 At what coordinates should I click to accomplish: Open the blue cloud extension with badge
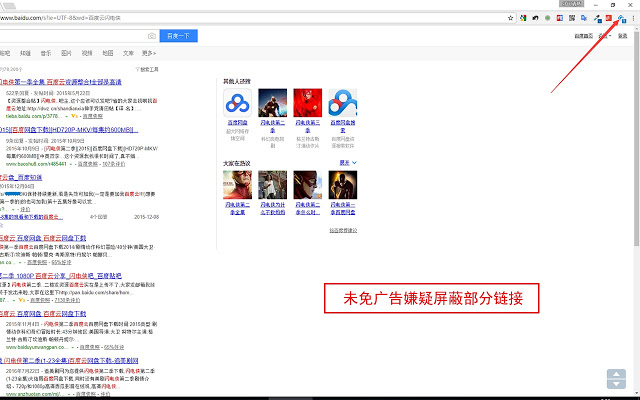point(621,18)
